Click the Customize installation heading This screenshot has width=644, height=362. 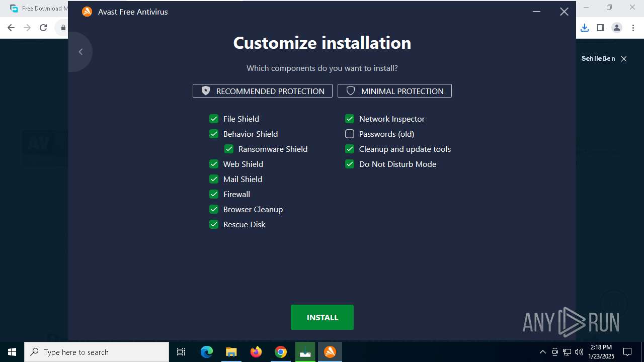[x=322, y=43]
